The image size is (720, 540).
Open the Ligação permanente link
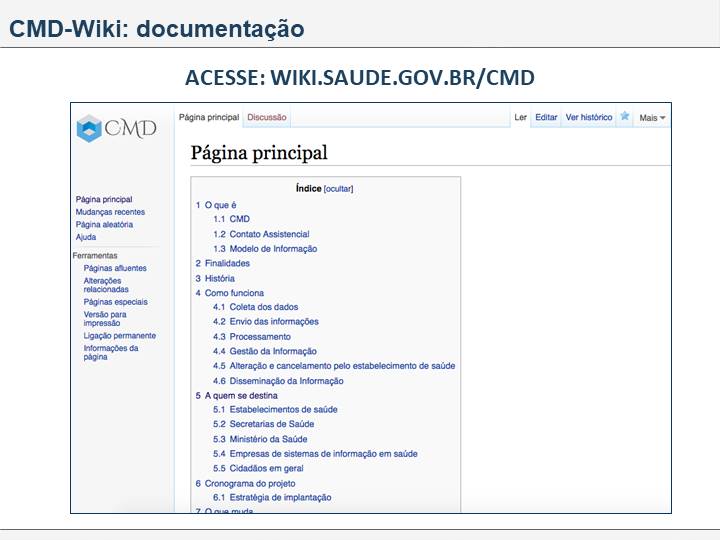(119, 335)
